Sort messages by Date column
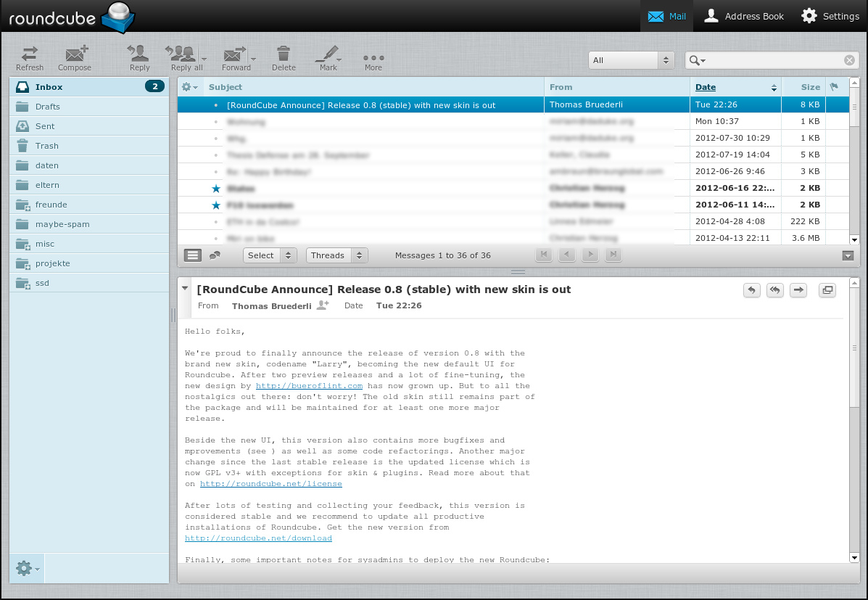Screen dimensions: 868x600 [x=706, y=87]
